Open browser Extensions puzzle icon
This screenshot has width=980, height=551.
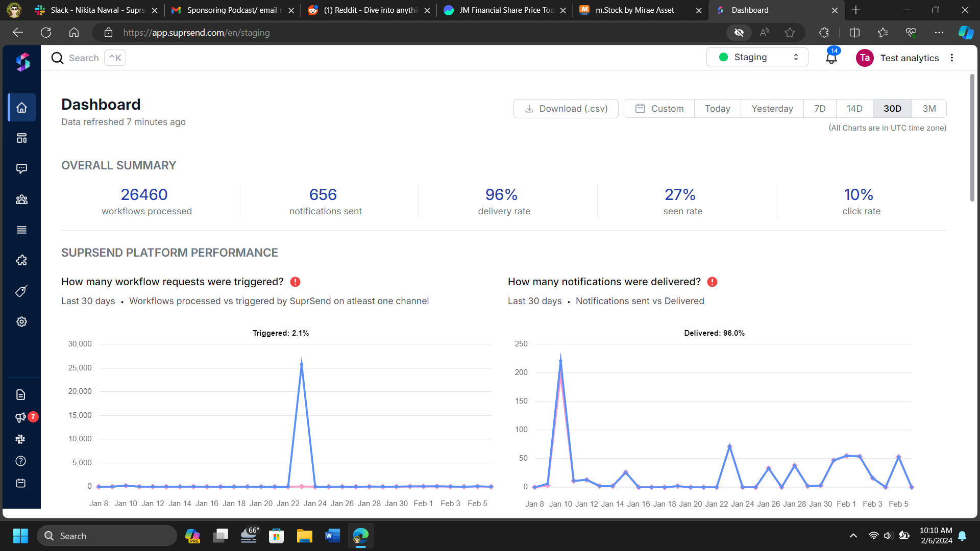coord(824,33)
